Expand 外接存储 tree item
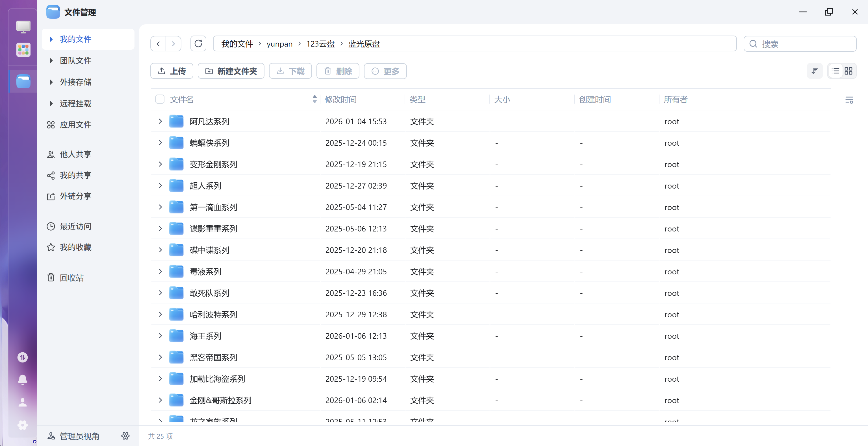This screenshot has width=868, height=446. (x=51, y=82)
